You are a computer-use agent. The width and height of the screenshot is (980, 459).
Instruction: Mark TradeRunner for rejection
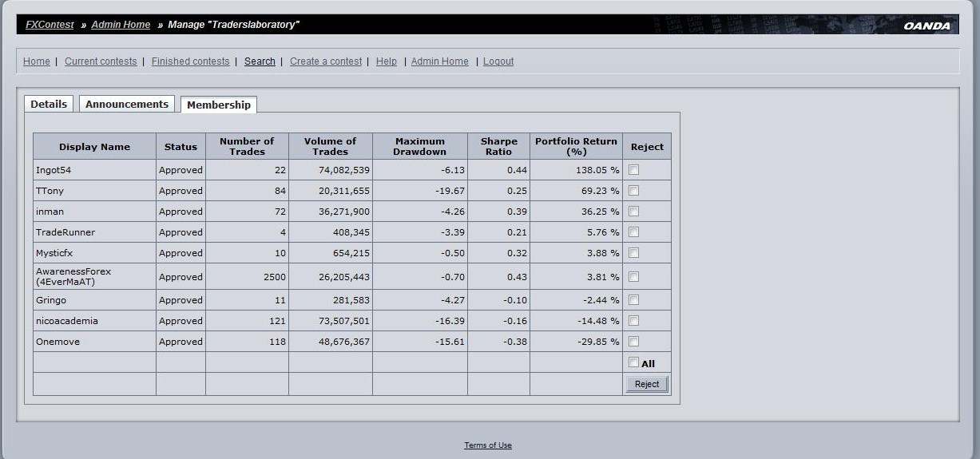[633, 231]
